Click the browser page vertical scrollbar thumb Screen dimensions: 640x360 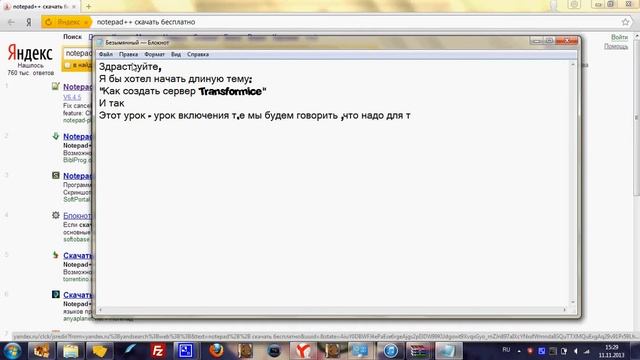point(636,118)
